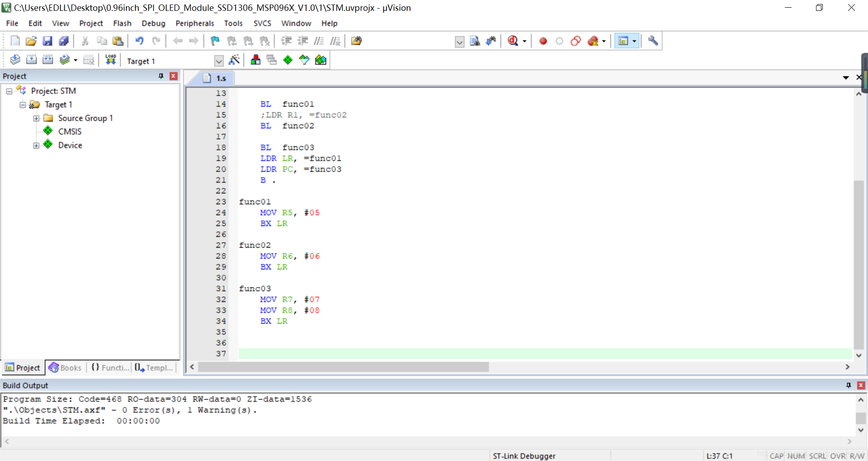Translate current file with first build icon

[x=15, y=60]
